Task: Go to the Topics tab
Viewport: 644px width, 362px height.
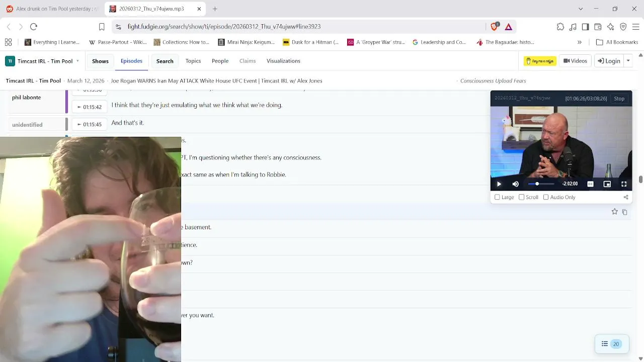Action: [x=193, y=61]
